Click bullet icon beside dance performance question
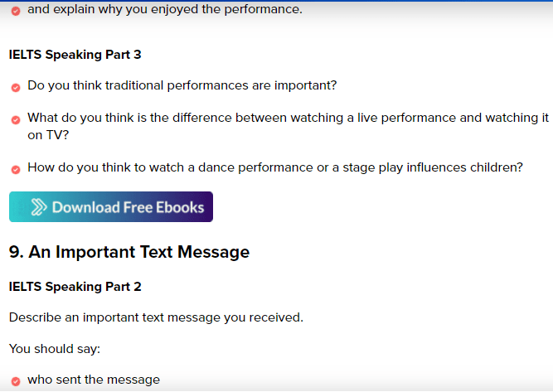Image resolution: width=553 pixels, height=392 pixels. click(x=16, y=170)
